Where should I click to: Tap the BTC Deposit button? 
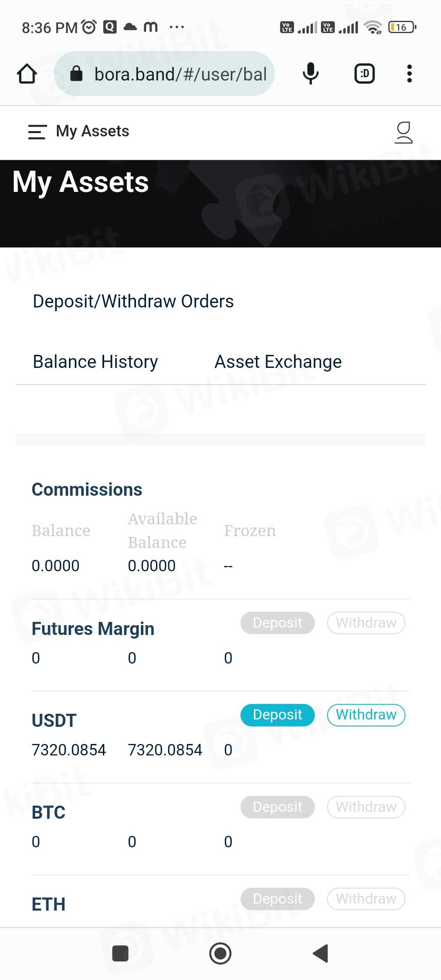277,807
